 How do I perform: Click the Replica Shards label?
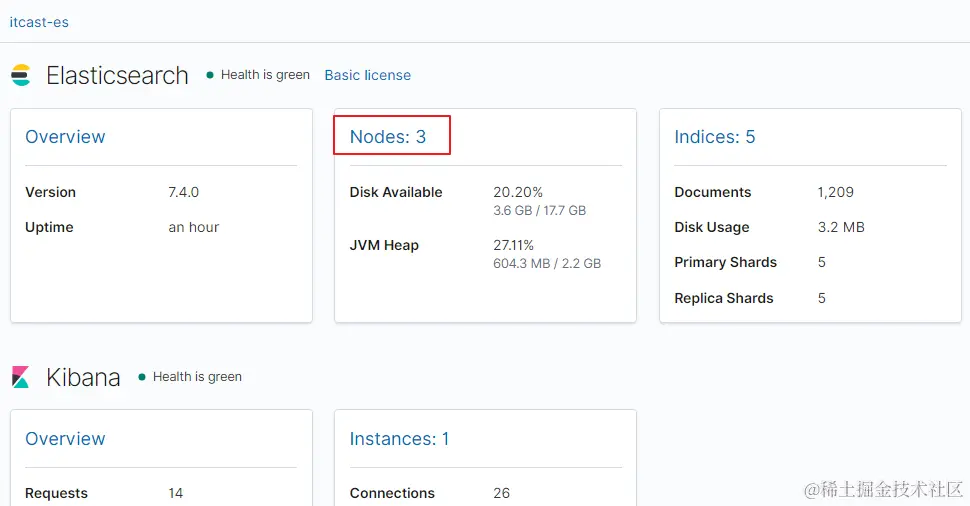(724, 298)
